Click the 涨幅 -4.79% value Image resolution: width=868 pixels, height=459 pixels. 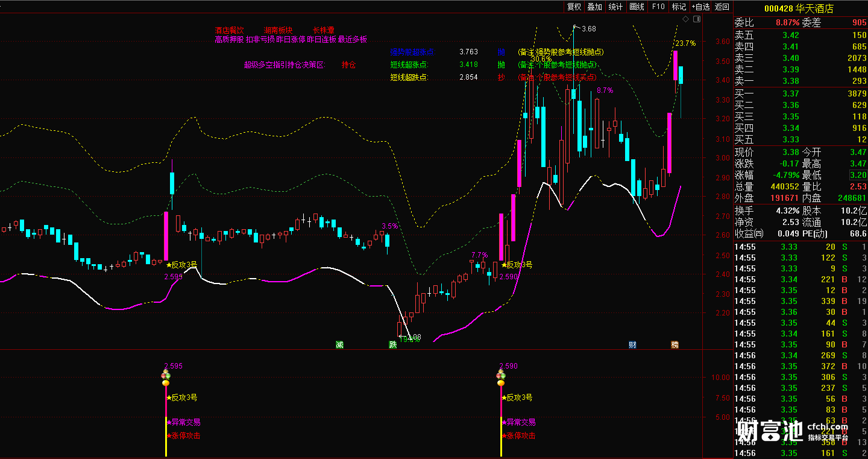click(785, 175)
